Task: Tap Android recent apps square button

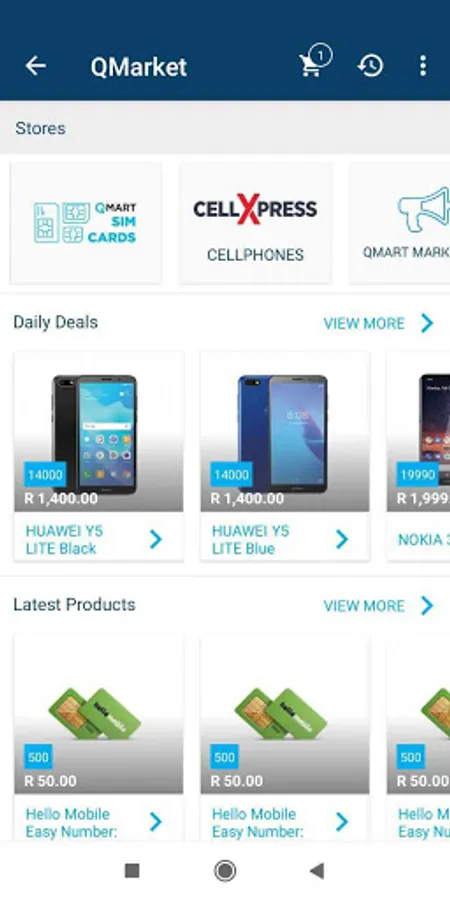Action: 132,871
